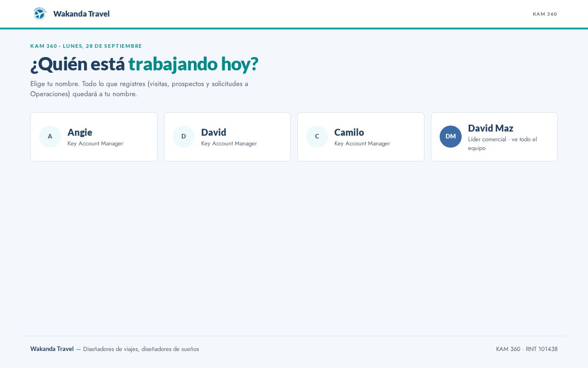Click the "KAM 360 · Lunes, 28 de septiembre" label
The height and width of the screenshot is (368, 588).
coord(86,46)
